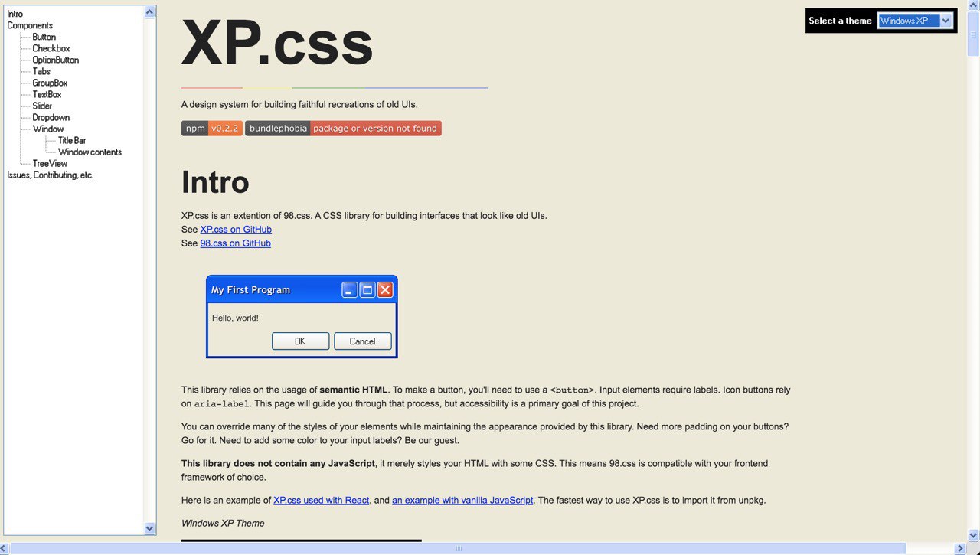980x555 pixels.
Task: Click the My First Program title bar text
Action: point(250,290)
